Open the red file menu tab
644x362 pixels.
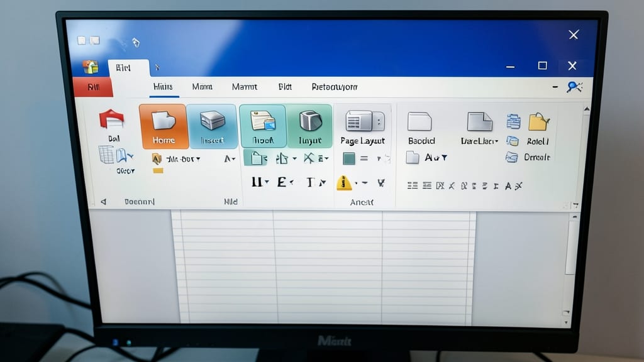tap(94, 87)
